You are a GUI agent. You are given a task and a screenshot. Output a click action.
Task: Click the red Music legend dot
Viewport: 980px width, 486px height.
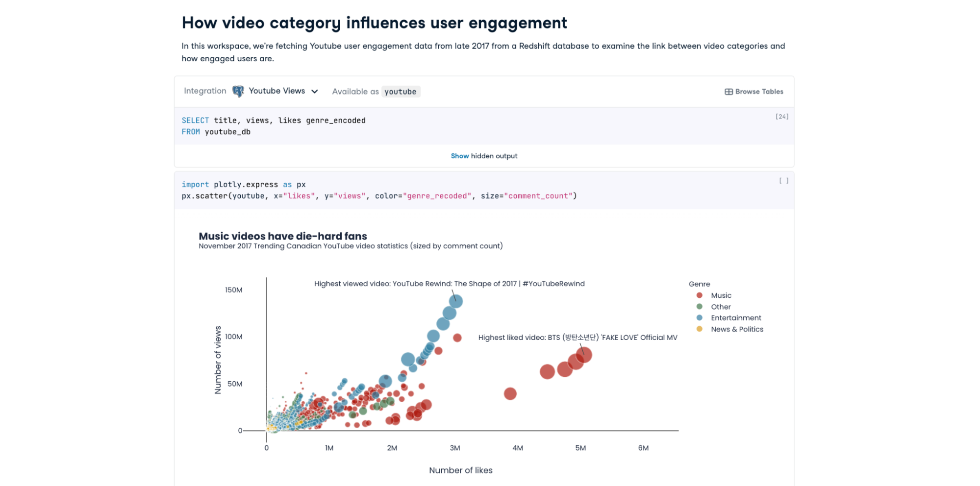click(699, 295)
